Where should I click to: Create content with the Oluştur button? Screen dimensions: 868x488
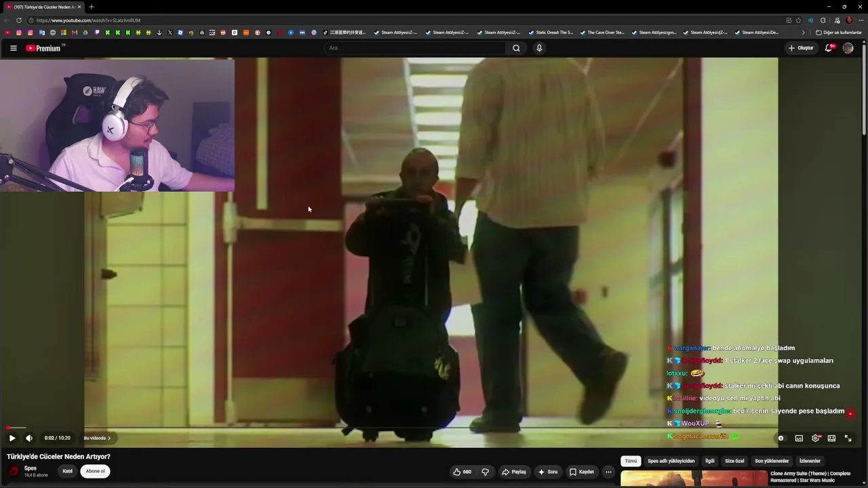[x=801, y=48]
